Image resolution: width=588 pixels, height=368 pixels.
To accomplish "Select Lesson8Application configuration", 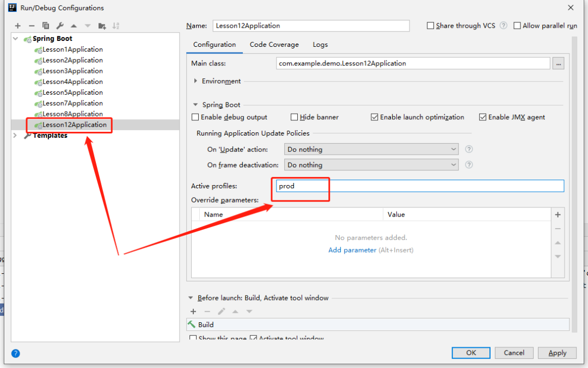I will 72,114.
